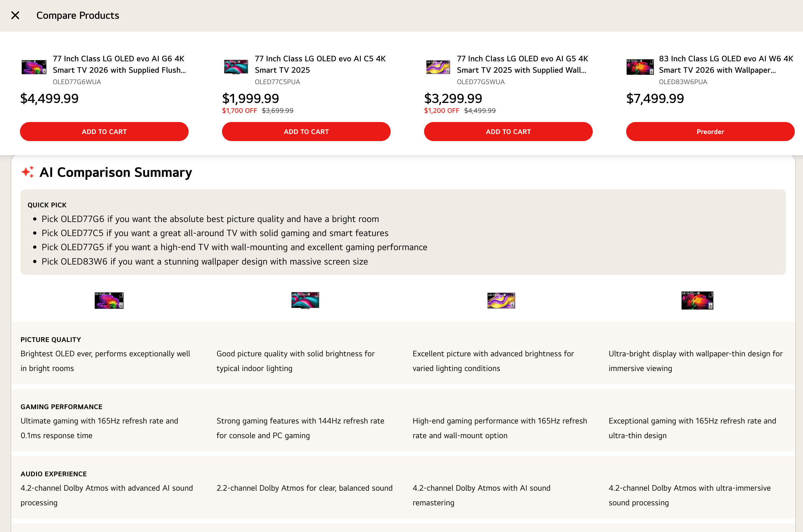Image resolution: width=803 pixels, height=532 pixels.
Task: Open the OLED77G6WUA header product thumbnail
Action: [34, 67]
